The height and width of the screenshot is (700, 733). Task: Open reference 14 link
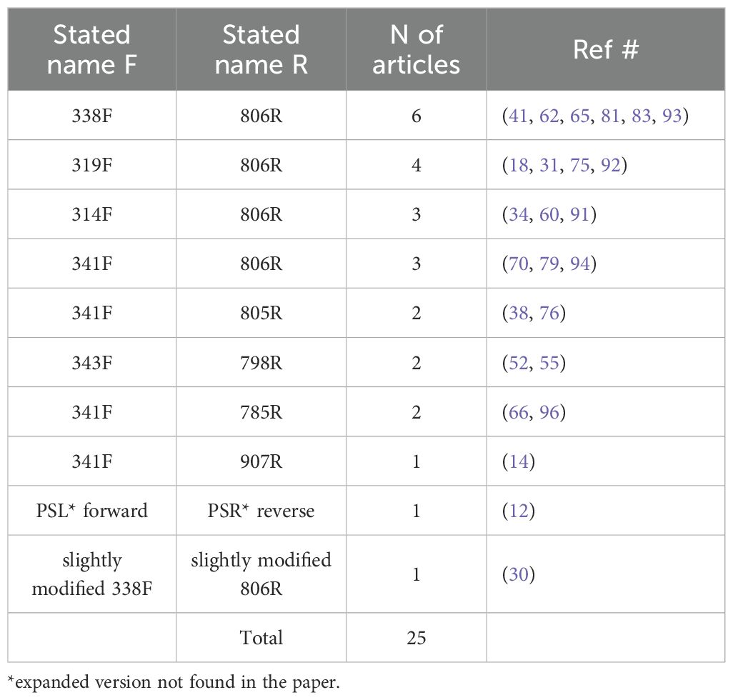pyautogui.click(x=519, y=461)
